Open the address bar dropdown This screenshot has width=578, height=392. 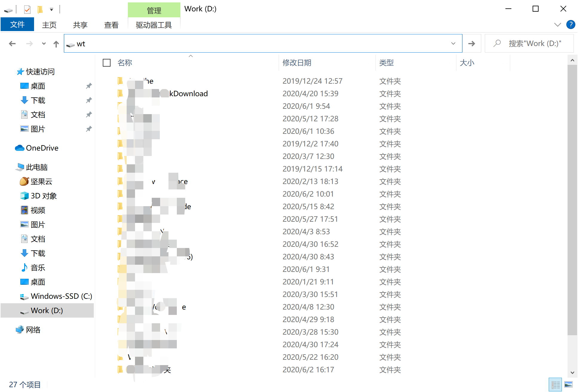click(453, 43)
